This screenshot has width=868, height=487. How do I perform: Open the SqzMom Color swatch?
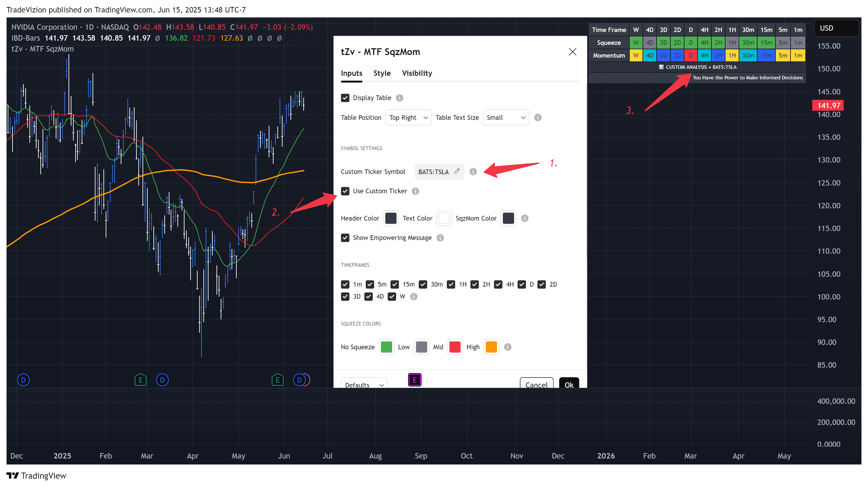pyautogui.click(x=508, y=219)
